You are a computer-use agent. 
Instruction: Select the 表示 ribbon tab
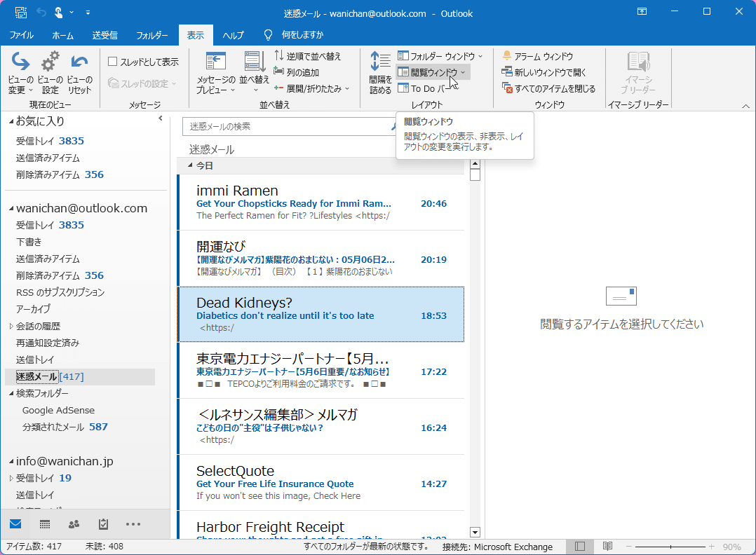195,35
